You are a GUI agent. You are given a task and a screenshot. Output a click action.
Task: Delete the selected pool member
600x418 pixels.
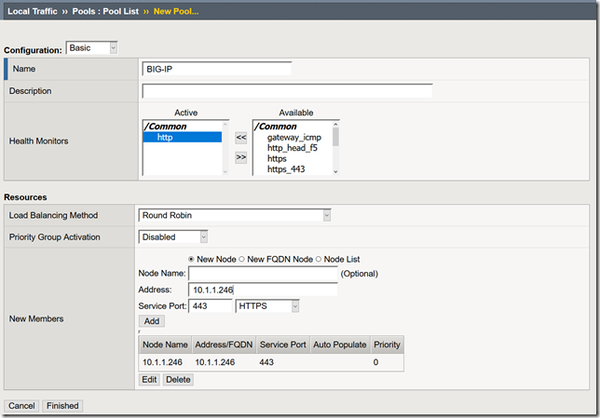coord(177,380)
